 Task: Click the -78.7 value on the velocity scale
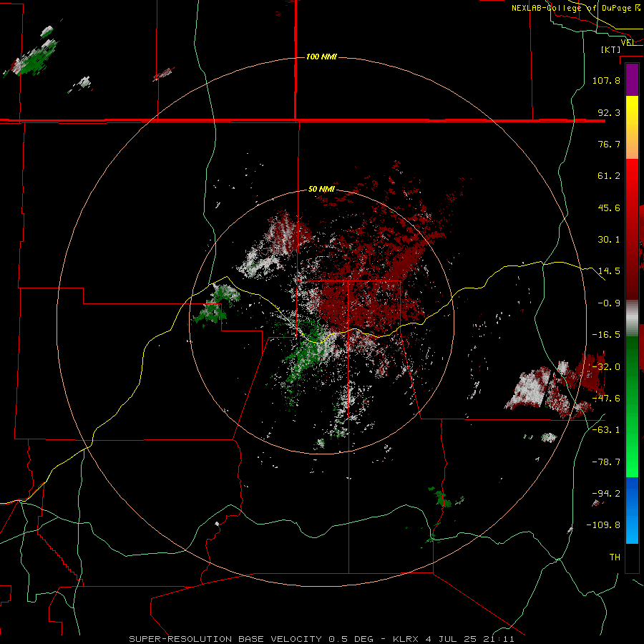click(606, 462)
